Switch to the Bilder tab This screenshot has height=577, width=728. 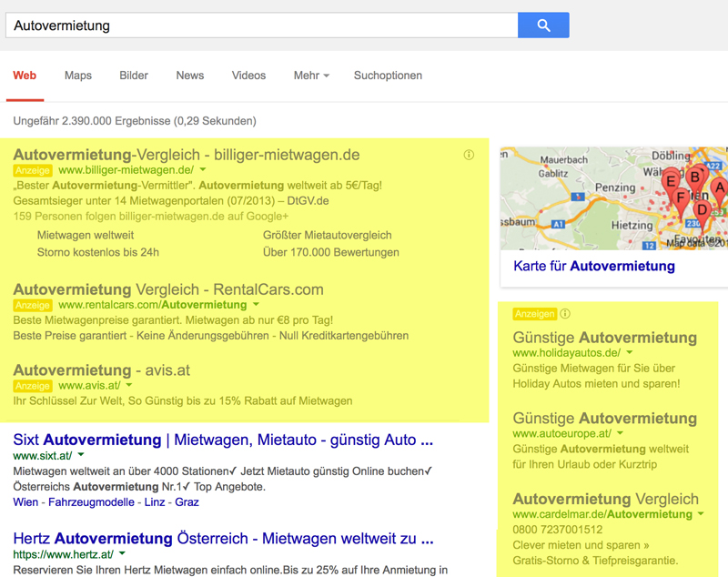(134, 76)
